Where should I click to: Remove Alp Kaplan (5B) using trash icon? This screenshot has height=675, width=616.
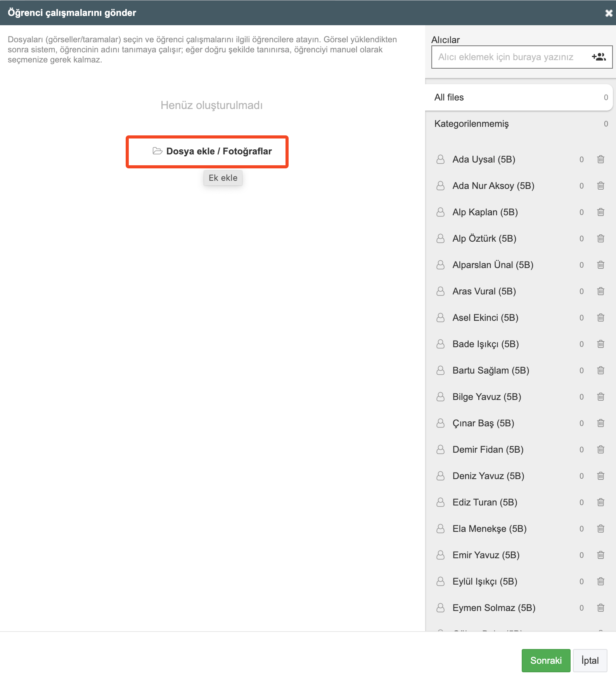click(600, 212)
